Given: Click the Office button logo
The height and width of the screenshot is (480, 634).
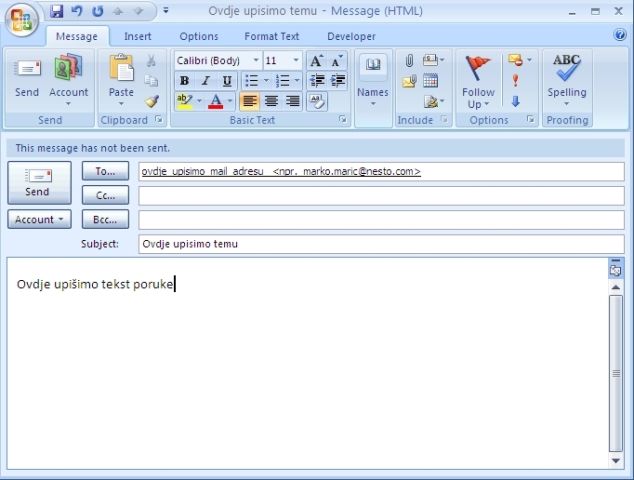Looking at the screenshot, I should pos(22,19).
